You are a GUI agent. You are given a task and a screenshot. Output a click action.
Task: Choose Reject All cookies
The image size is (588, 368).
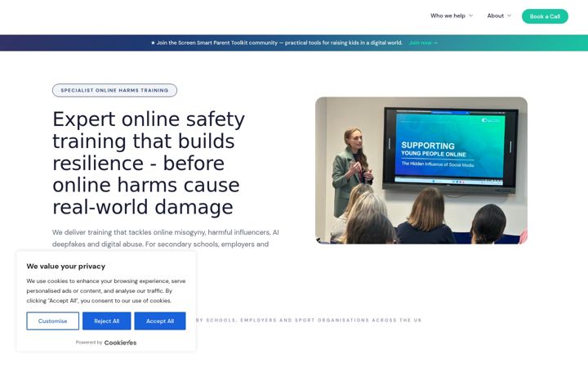click(106, 321)
